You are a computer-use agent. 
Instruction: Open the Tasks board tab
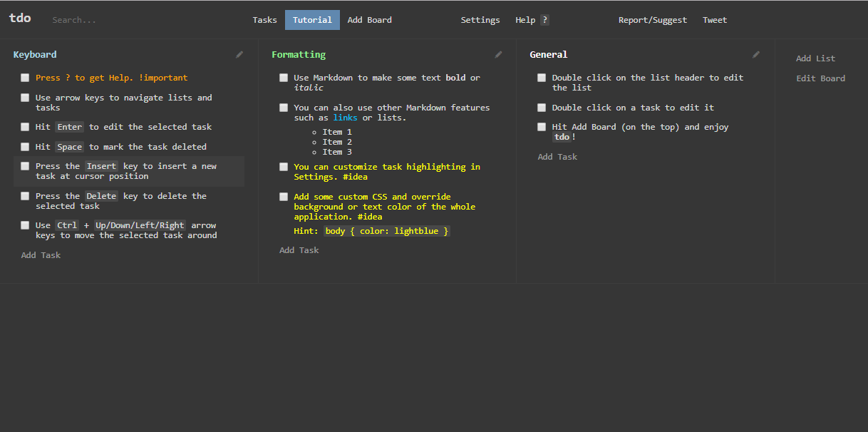point(264,20)
